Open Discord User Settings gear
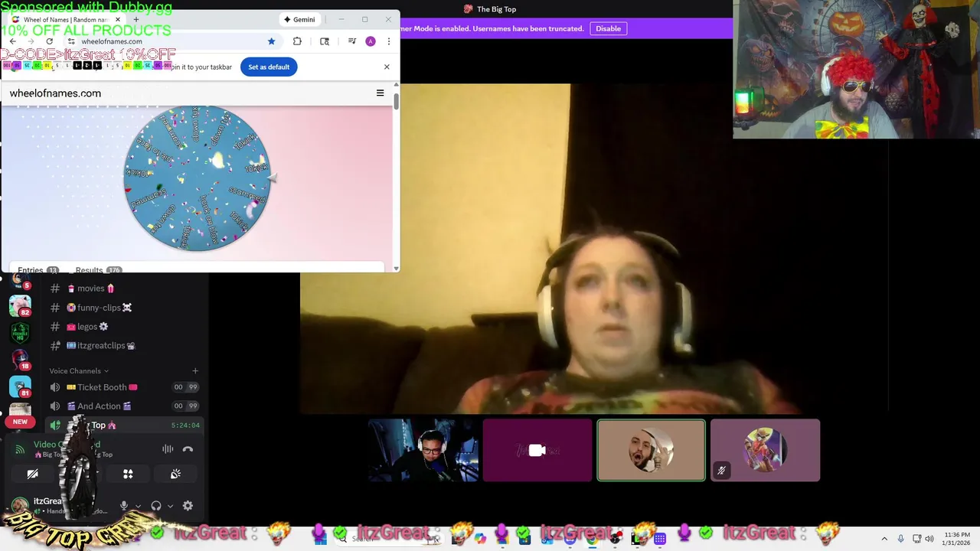The width and height of the screenshot is (980, 551). 188,506
